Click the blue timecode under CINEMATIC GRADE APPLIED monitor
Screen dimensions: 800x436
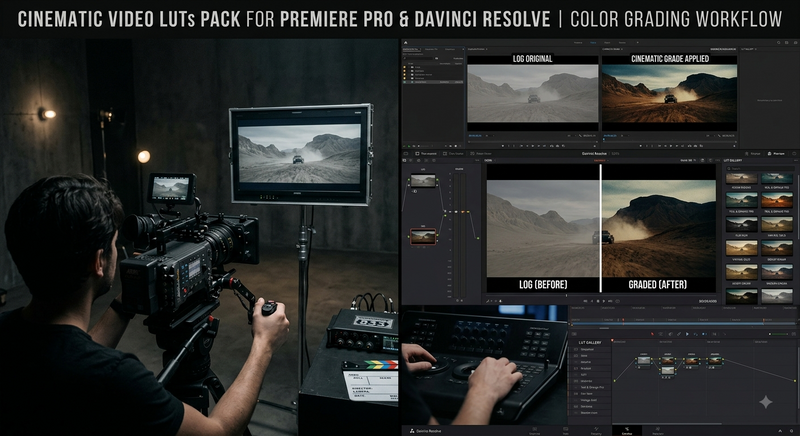[610, 136]
